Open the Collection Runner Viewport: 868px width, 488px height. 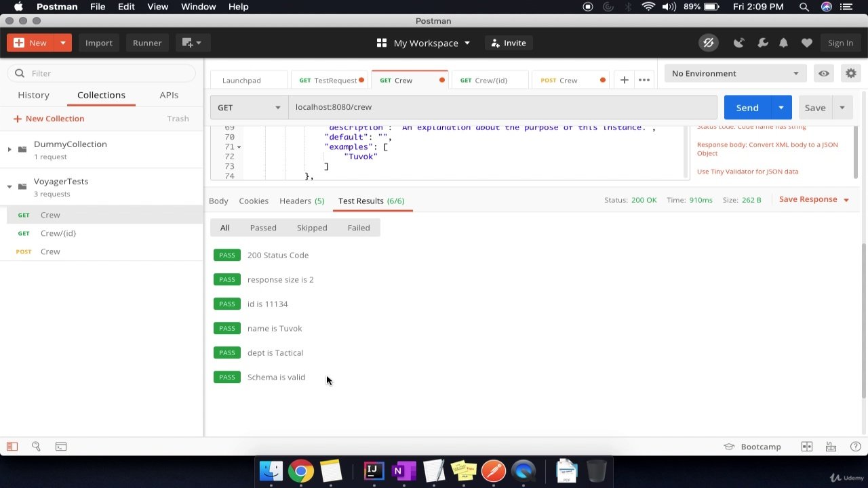tap(147, 43)
